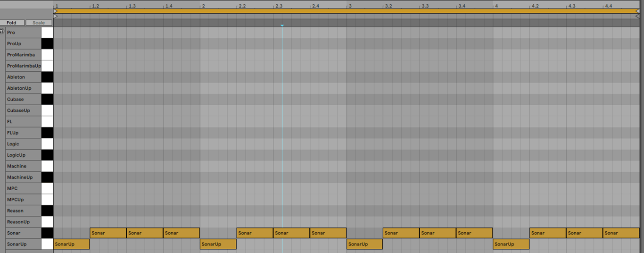Click ruler marker 4.2
Viewport: 644px width, 253px height.
pyautogui.click(x=535, y=6)
